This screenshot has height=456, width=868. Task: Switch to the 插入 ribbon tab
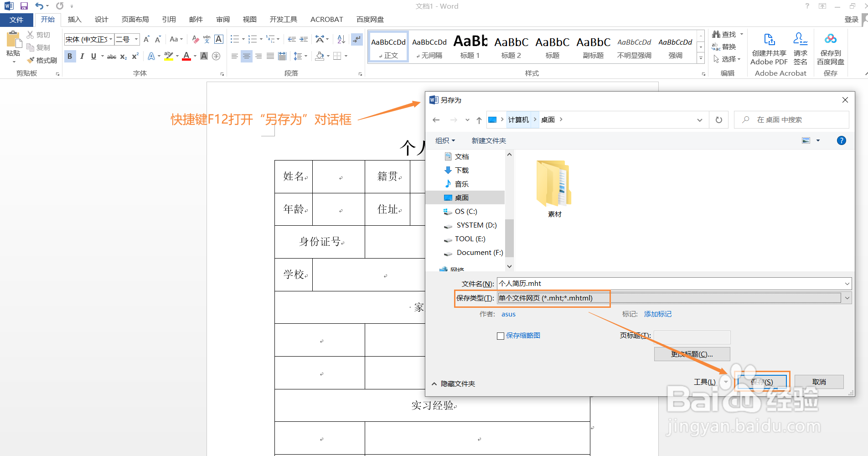(x=74, y=19)
